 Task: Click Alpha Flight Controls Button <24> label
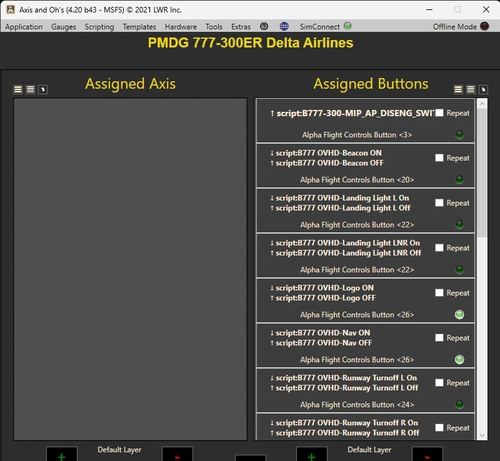pyautogui.click(x=357, y=405)
